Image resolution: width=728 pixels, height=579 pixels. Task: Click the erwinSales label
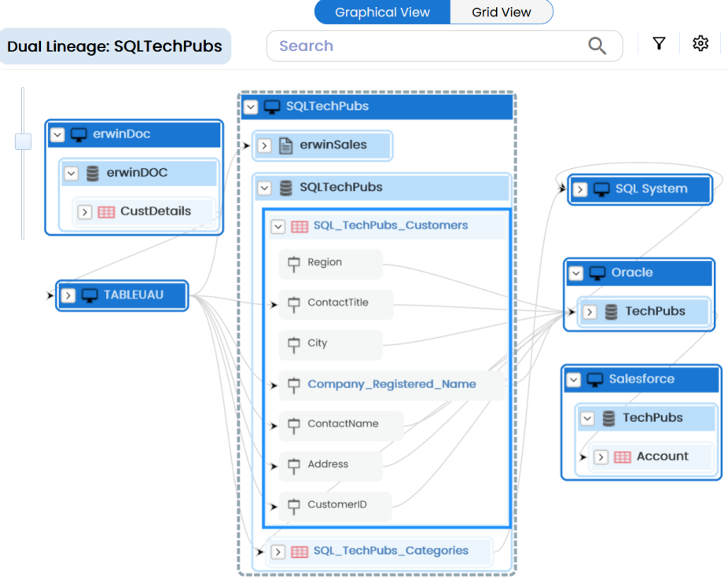click(333, 145)
